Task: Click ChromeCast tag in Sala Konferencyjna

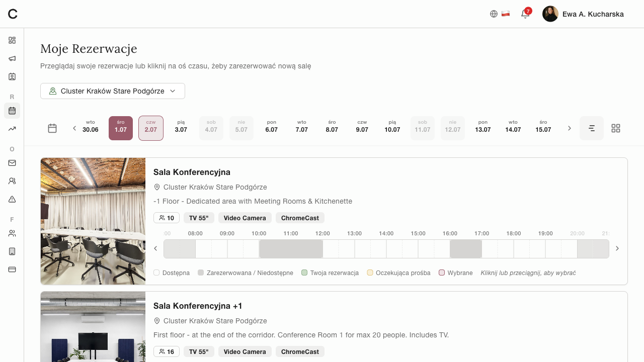Action: pyautogui.click(x=300, y=218)
